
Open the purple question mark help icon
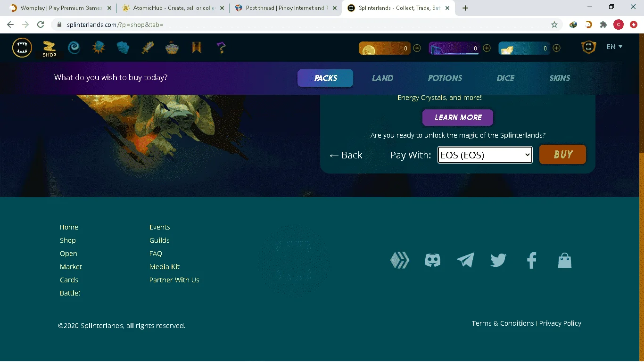221,48
